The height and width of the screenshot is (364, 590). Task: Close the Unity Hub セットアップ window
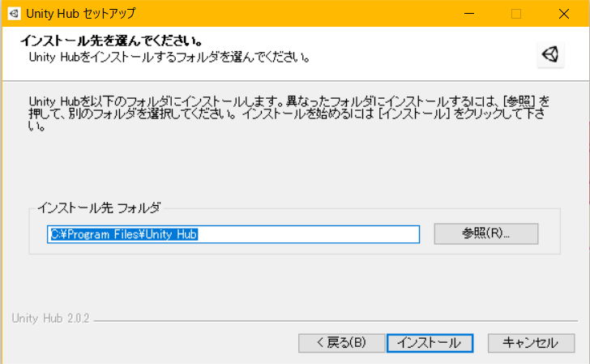(x=564, y=14)
